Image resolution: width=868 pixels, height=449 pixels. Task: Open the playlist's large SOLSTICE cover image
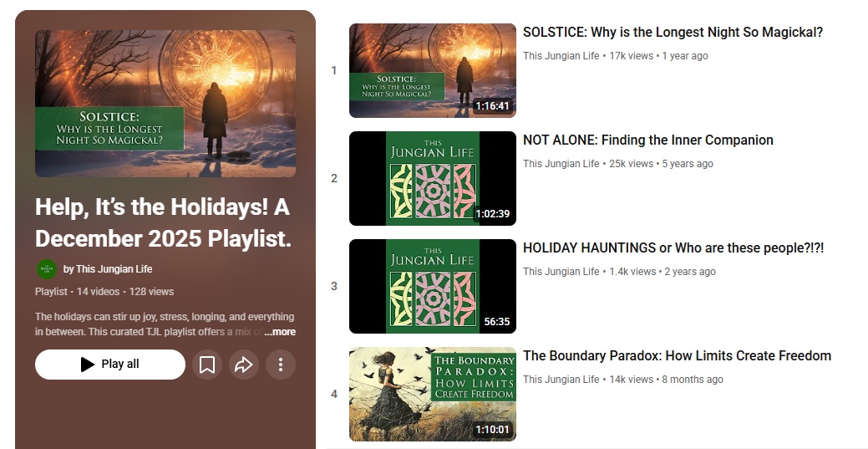pos(165,104)
